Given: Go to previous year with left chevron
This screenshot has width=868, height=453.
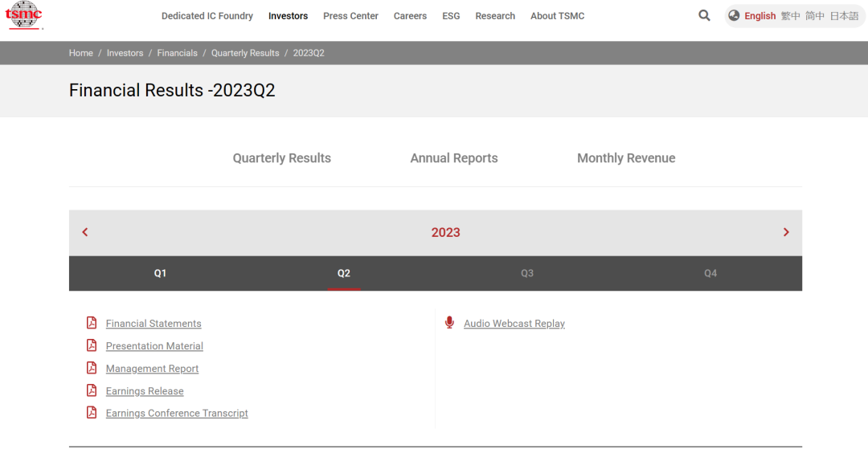Looking at the screenshot, I should [x=84, y=232].
